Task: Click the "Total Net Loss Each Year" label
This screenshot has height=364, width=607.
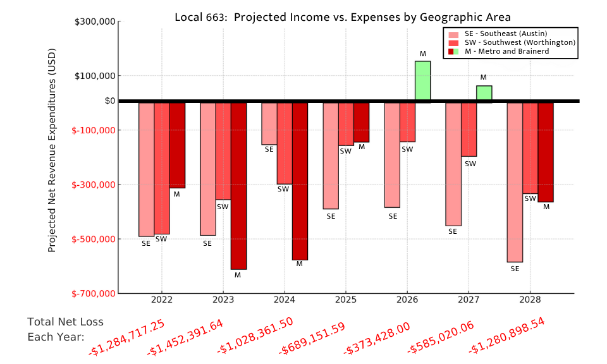Action: pyautogui.click(x=65, y=329)
